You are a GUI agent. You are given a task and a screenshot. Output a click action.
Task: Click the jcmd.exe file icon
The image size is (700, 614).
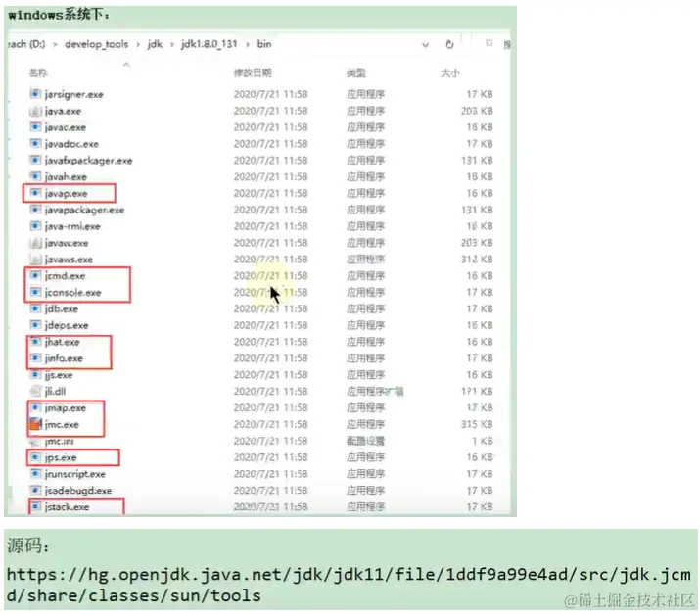35,275
